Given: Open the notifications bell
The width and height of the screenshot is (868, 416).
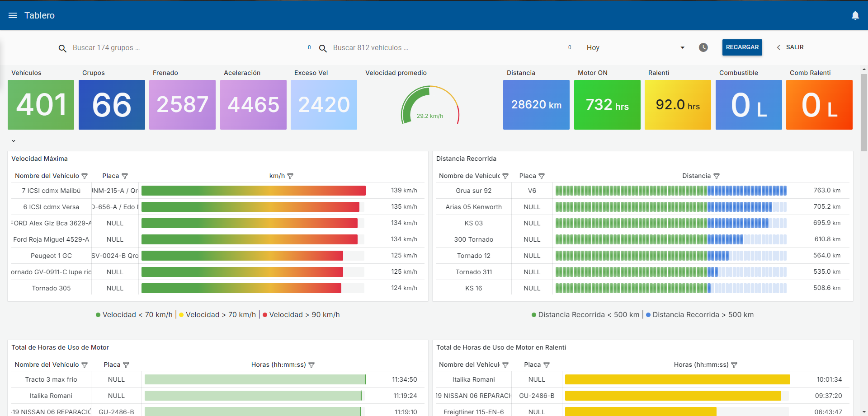Looking at the screenshot, I should (855, 15).
